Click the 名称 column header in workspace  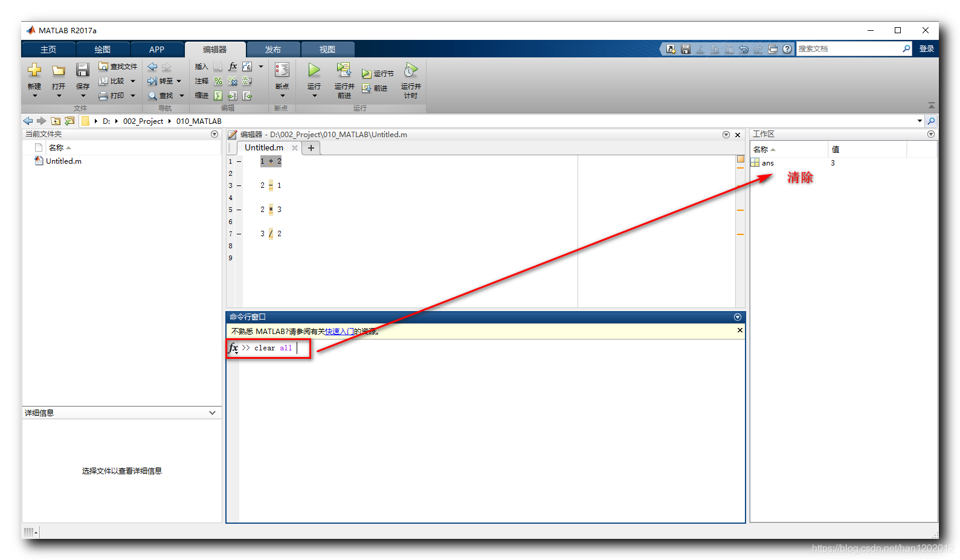pos(789,149)
